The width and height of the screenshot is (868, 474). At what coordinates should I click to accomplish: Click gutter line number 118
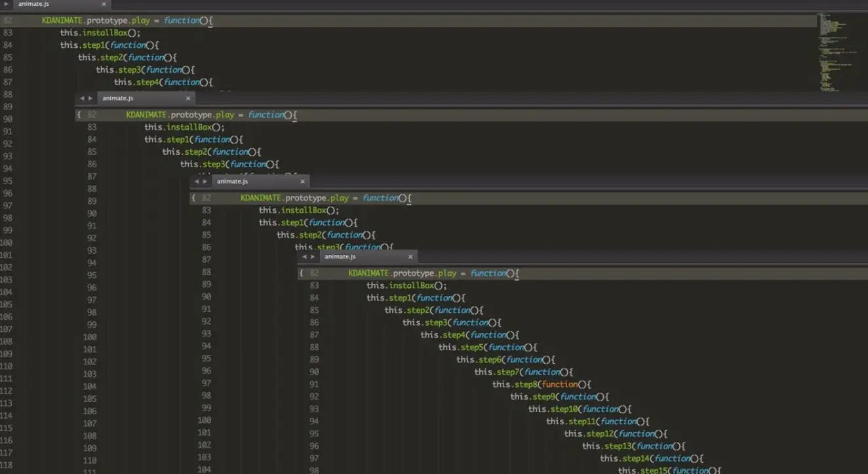tap(7, 465)
